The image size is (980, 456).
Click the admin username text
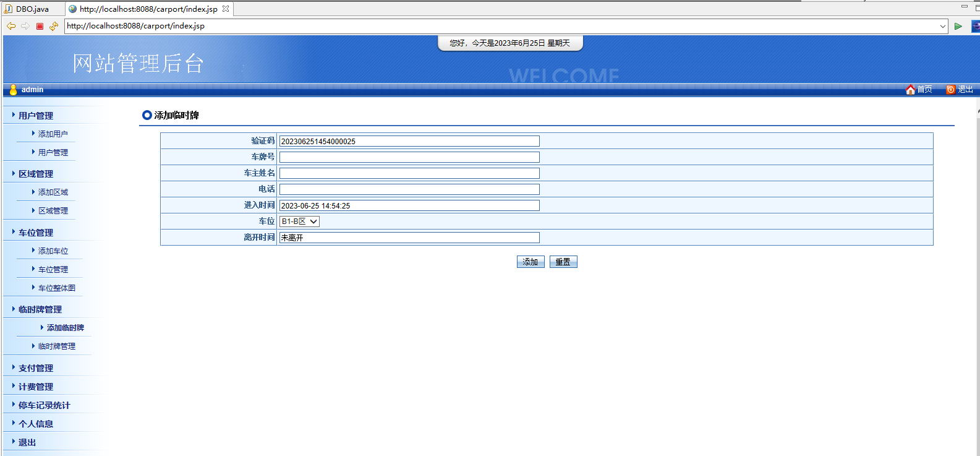(32, 90)
